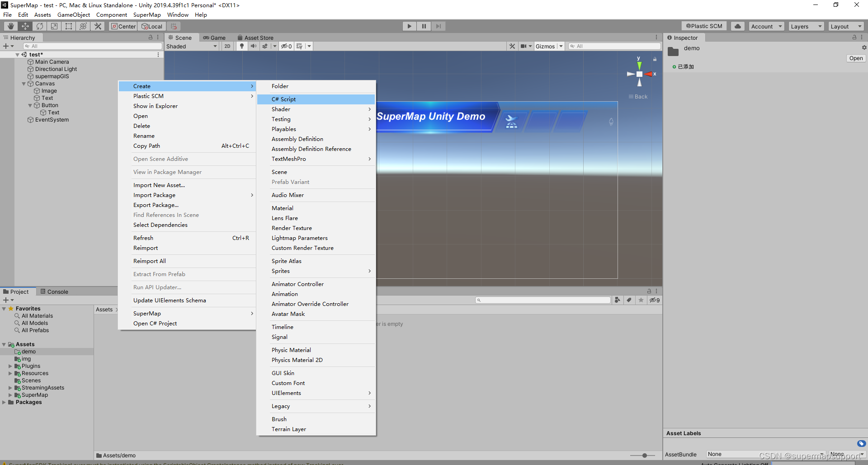
Task: Focus Scene view search field
Action: click(614, 46)
